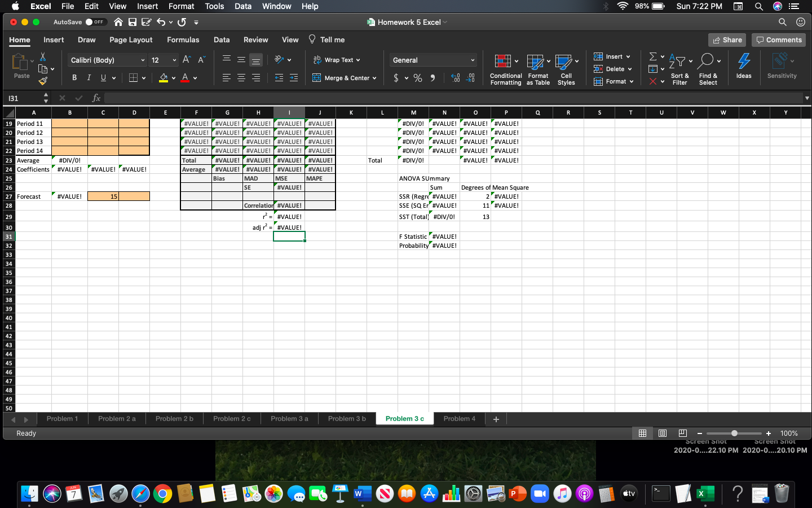Expand the Format cells dropdown
Screen dimensions: 812x508
tap(632, 81)
